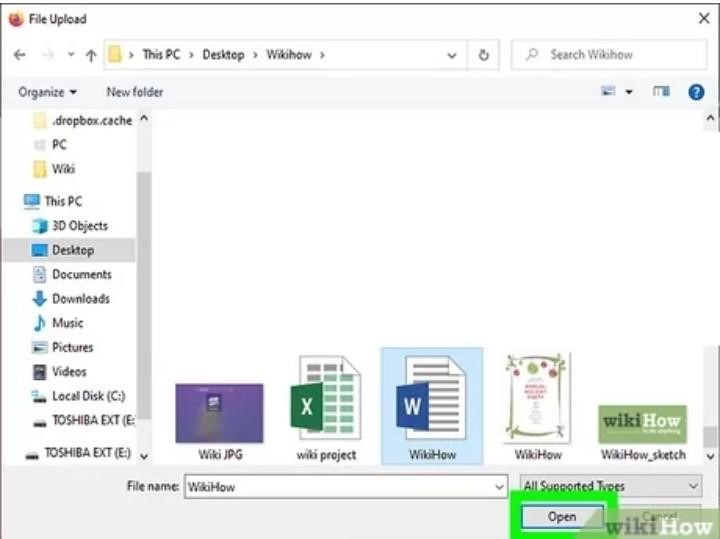Click the Back navigation arrow

[20, 55]
